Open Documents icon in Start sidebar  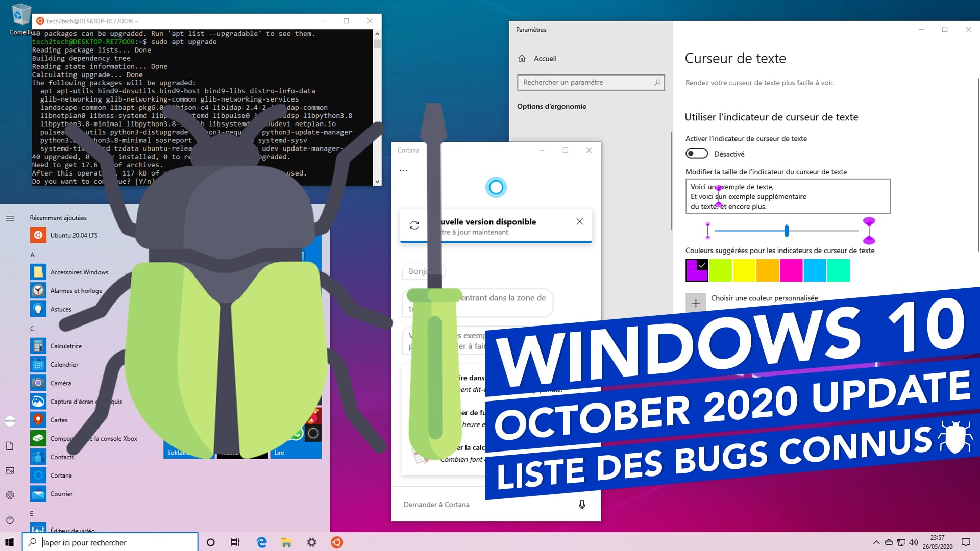tap(10, 446)
